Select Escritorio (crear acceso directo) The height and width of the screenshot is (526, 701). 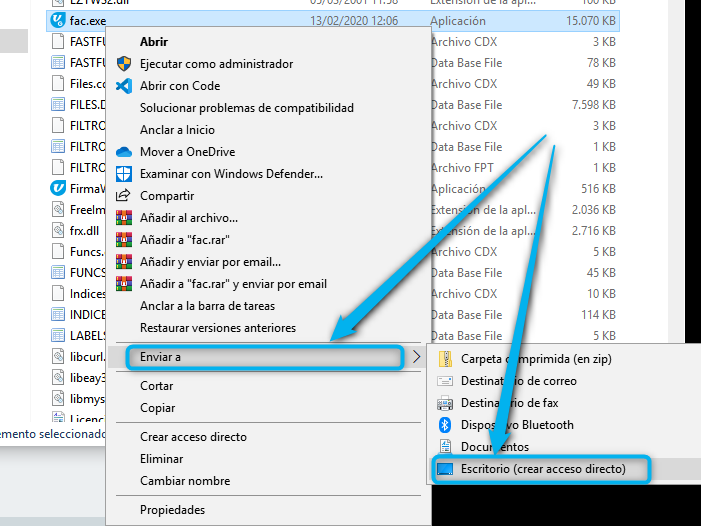[x=543, y=469]
